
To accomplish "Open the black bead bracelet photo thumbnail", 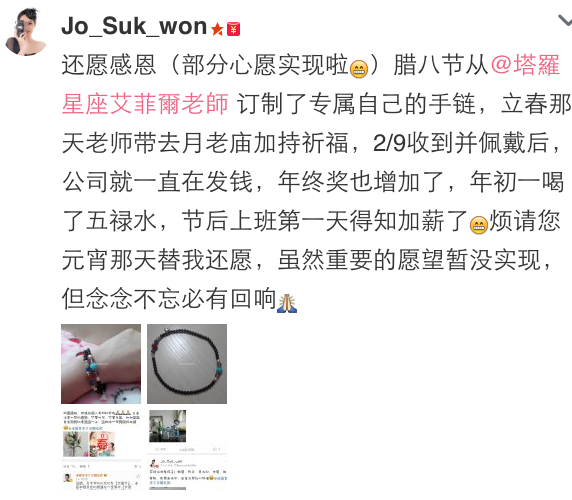I will click(x=187, y=364).
